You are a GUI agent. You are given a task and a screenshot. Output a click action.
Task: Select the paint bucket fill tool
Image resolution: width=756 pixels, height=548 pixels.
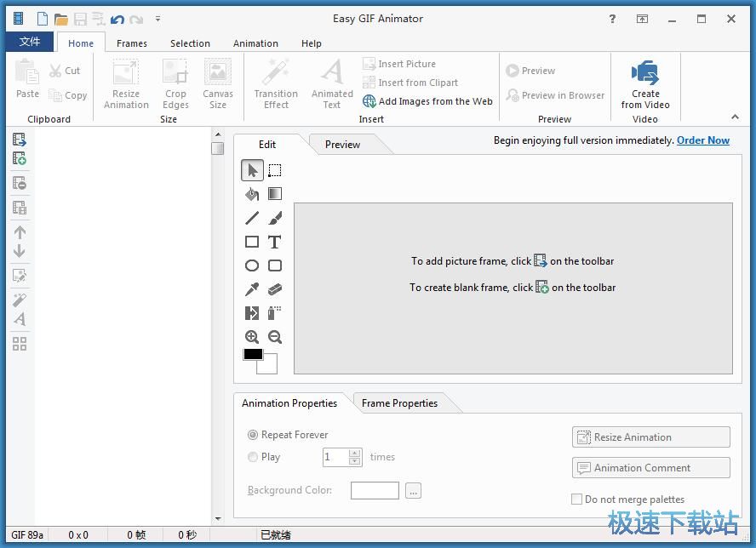tap(252, 194)
